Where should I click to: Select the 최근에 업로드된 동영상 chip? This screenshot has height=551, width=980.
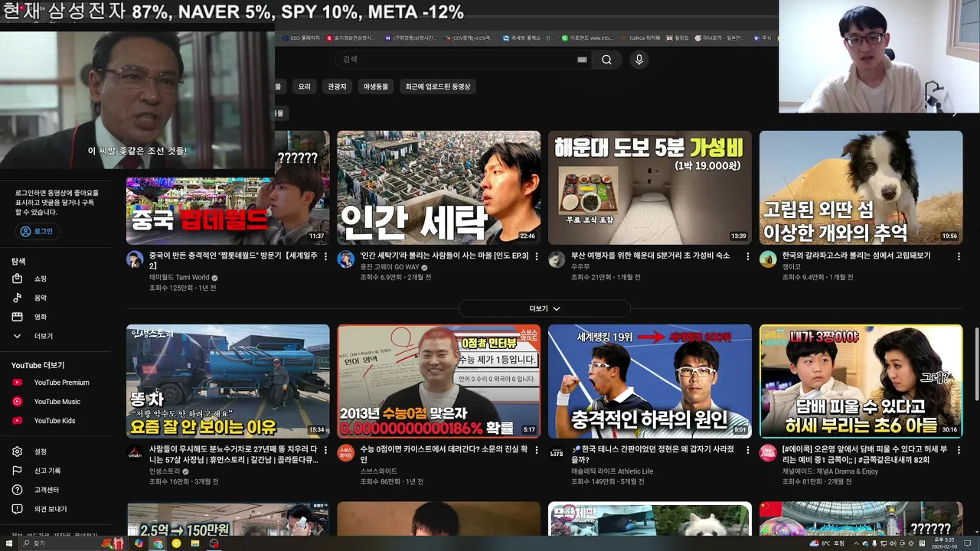(x=438, y=86)
